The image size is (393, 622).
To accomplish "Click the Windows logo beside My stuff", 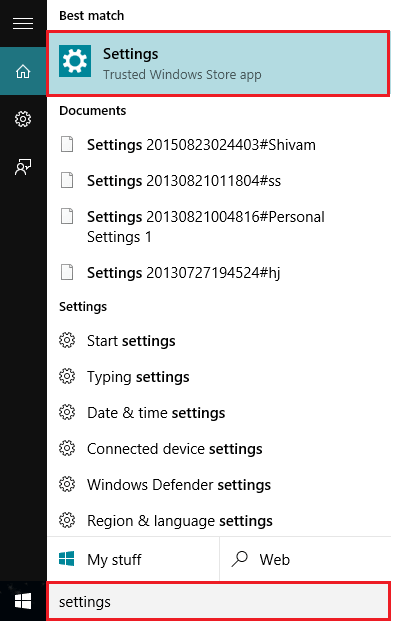I will pos(67,559).
